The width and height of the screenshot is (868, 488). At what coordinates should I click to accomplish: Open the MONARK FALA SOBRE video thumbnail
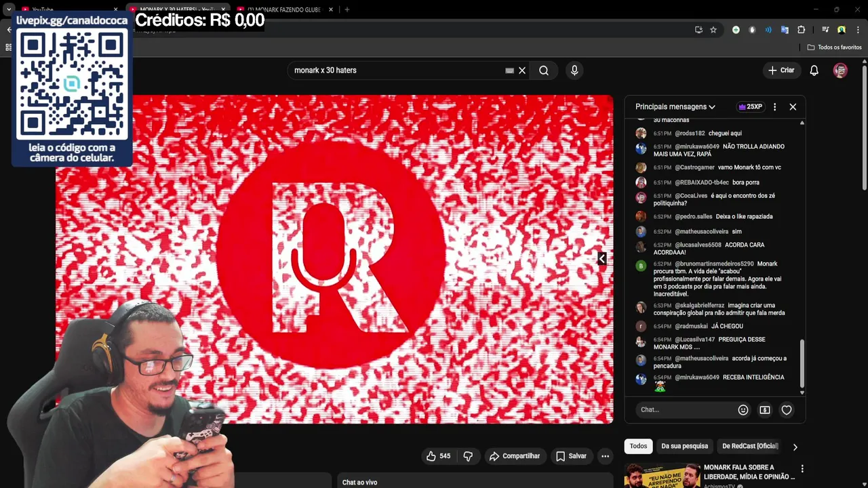663,476
